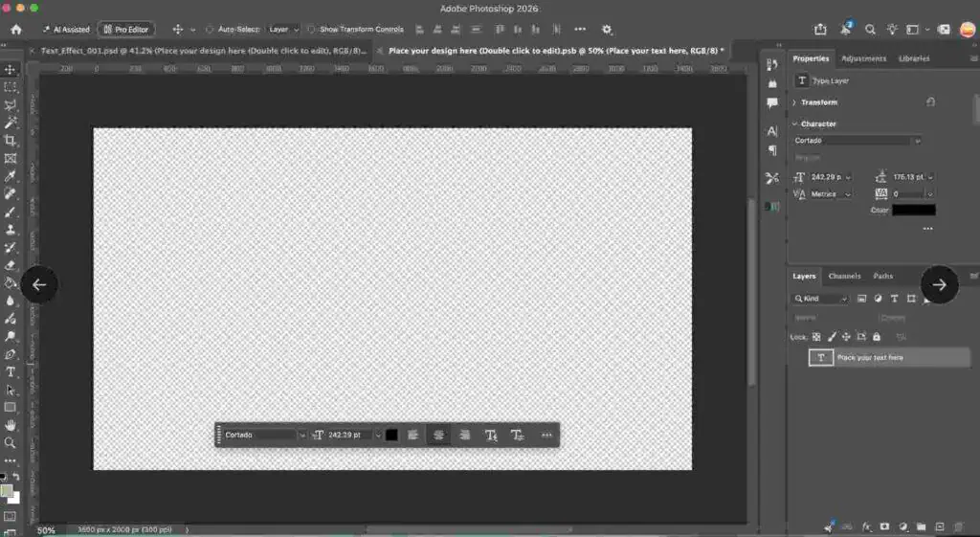Reset transform icon beside Transform section
The height and width of the screenshot is (537, 980).
(930, 101)
